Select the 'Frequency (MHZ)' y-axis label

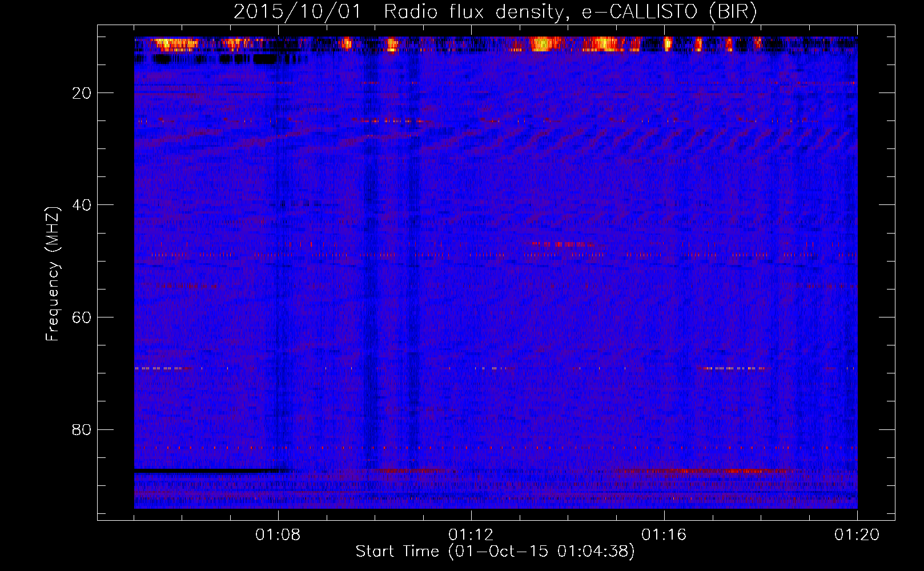pyautogui.click(x=53, y=274)
